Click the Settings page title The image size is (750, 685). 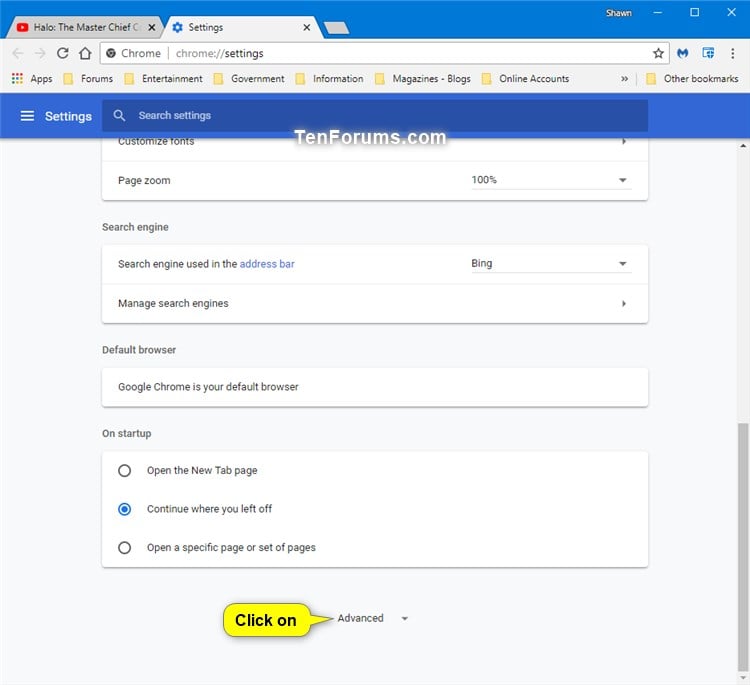pyautogui.click(x=68, y=116)
